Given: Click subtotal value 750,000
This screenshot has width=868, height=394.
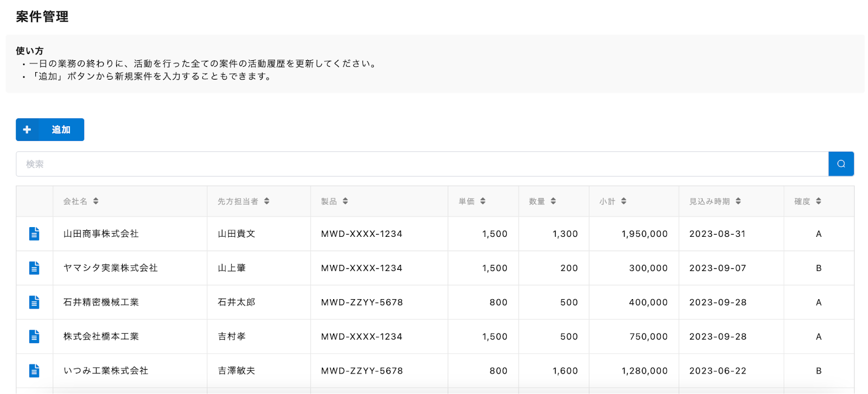Looking at the screenshot, I should 648,336.
